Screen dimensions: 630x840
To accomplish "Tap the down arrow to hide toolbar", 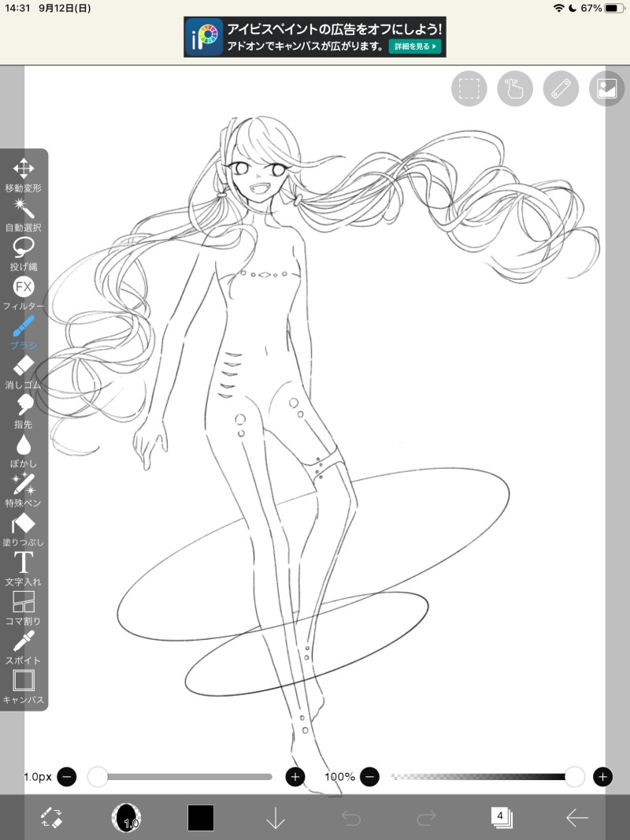I will [276, 817].
